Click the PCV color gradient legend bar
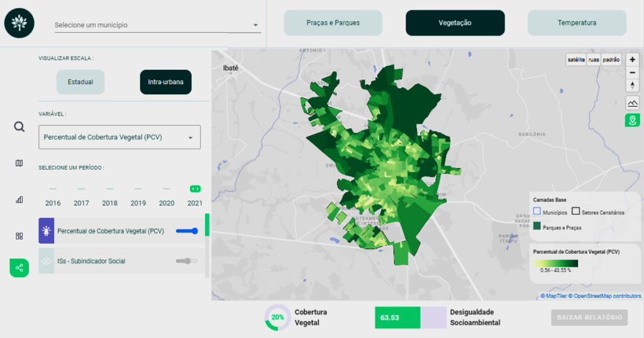The width and height of the screenshot is (644, 338). click(556, 263)
